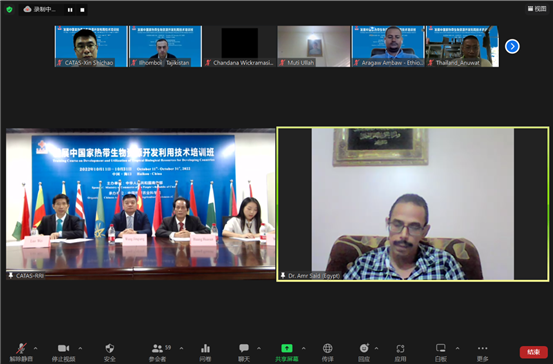Viewport: 553px width, 364px height.
Task: Open the Reactions smiley icon
Action: (x=364, y=348)
